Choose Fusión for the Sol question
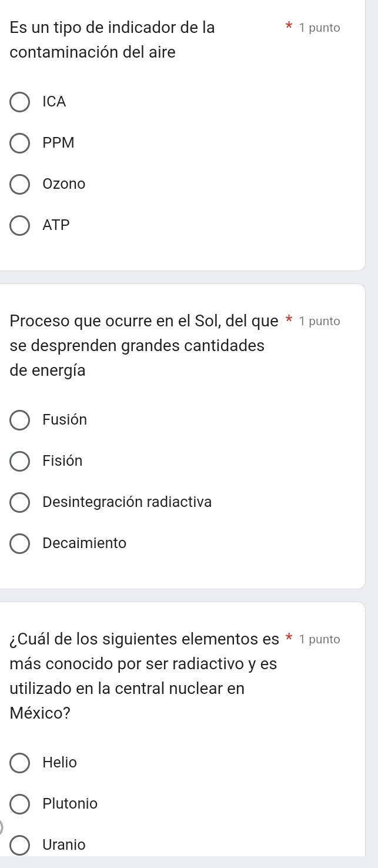This screenshot has width=378, height=868. coord(20,420)
